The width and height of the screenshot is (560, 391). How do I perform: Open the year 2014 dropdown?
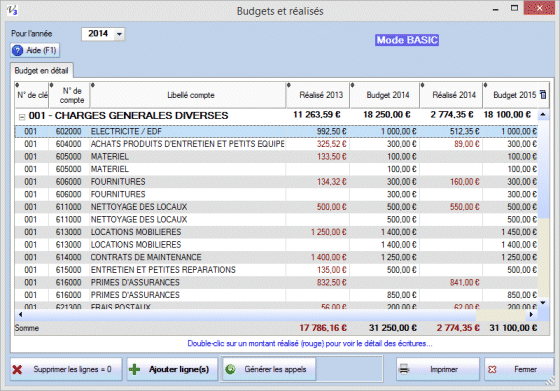119,34
